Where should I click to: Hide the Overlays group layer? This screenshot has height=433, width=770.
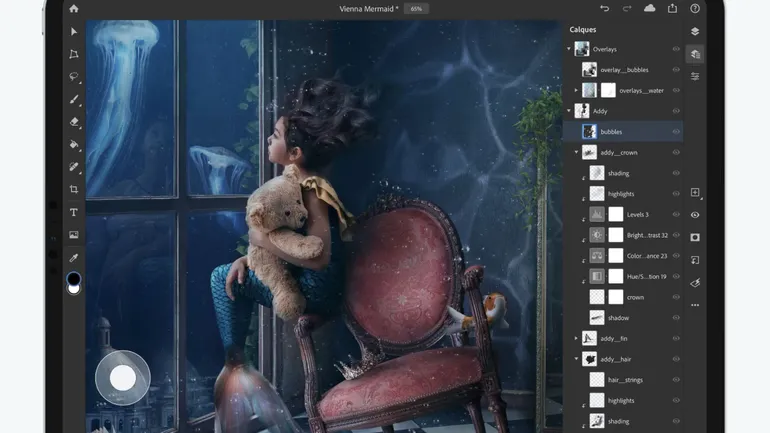click(x=676, y=49)
